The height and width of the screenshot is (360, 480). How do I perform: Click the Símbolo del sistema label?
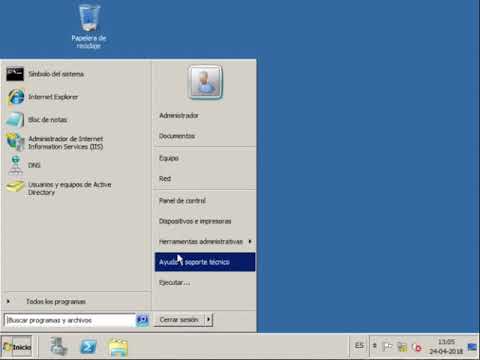56,74
